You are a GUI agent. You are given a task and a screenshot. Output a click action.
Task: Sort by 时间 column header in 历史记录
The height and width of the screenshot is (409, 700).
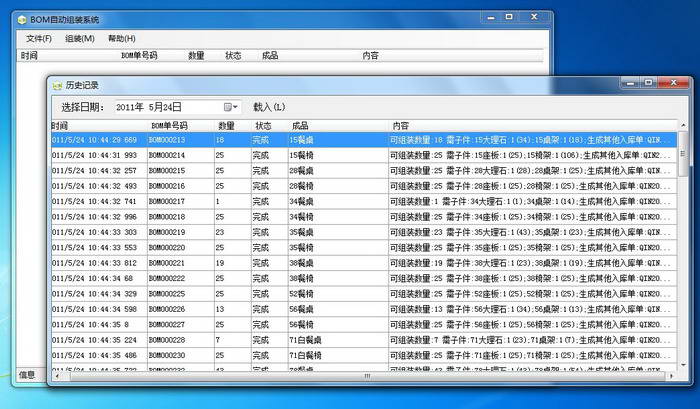tap(99, 126)
